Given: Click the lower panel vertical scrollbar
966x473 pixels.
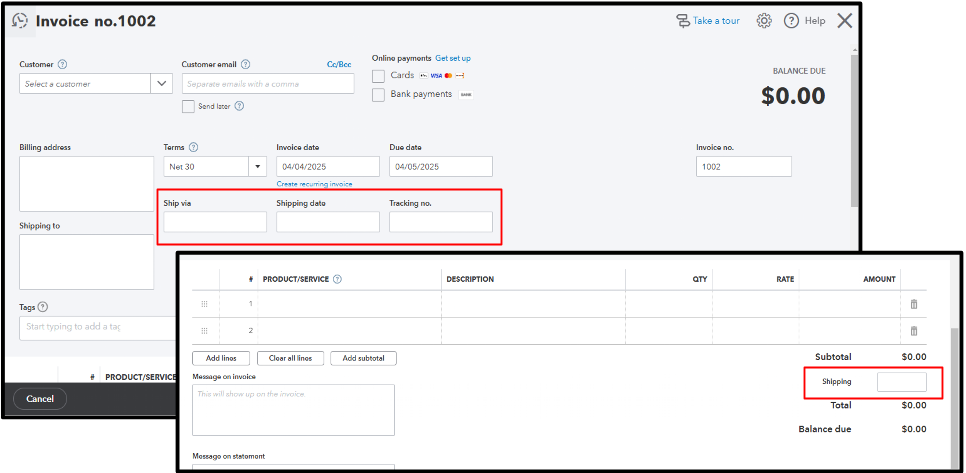Looking at the screenshot, I should click(954, 400).
